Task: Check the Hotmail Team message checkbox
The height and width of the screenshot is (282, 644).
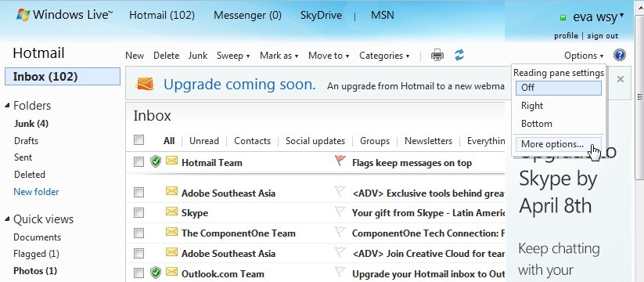Action: (x=139, y=162)
